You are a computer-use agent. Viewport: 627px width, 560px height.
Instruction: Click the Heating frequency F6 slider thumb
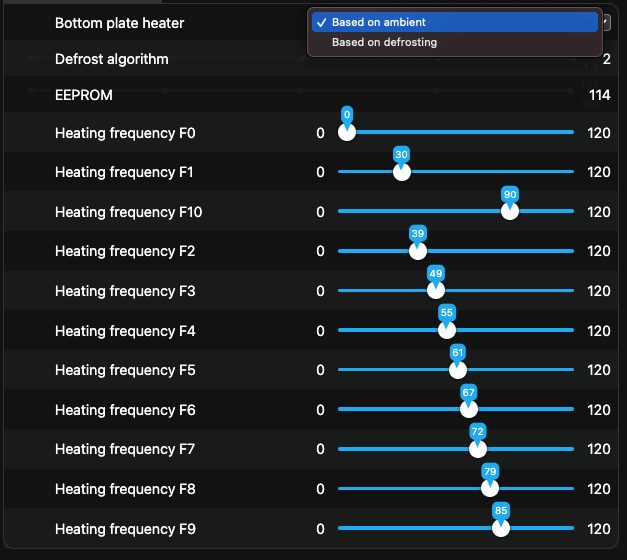469,410
